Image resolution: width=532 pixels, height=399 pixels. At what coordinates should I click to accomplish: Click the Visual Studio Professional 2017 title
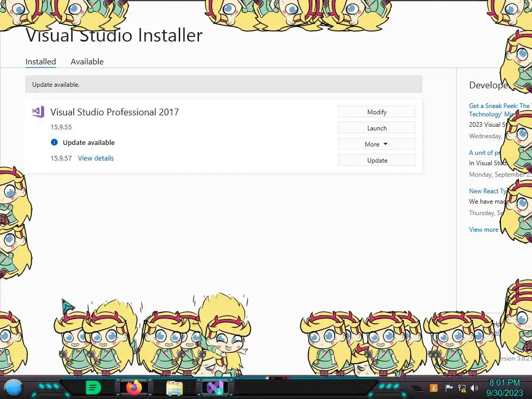coord(114,112)
